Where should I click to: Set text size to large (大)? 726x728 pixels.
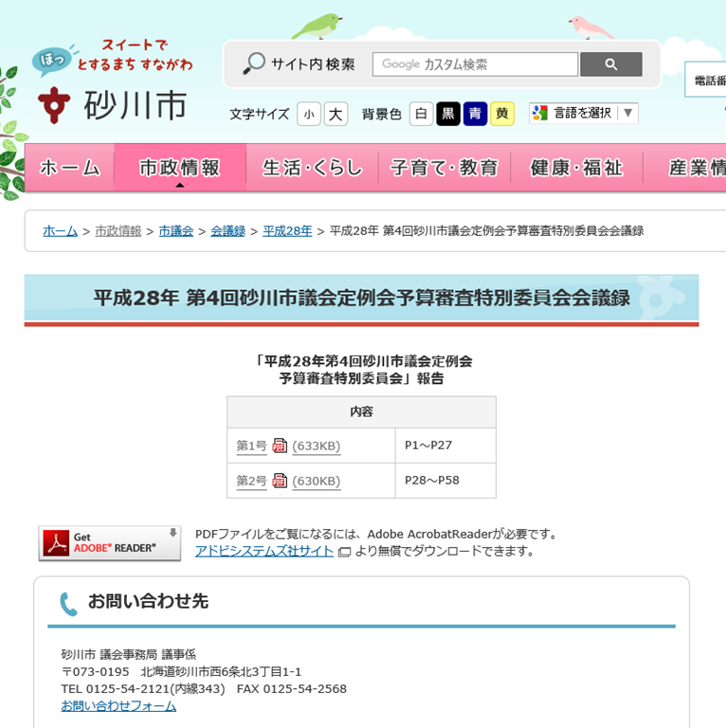tap(336, 115)
